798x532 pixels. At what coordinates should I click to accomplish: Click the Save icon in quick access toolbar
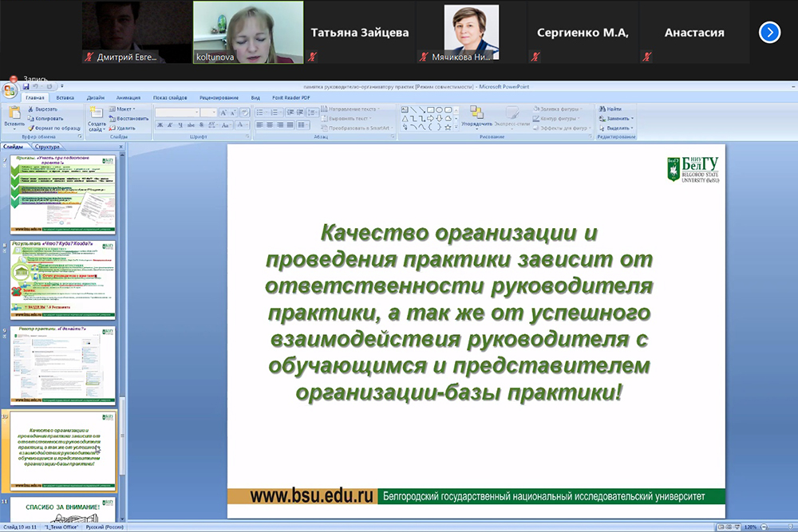[25, 86]
